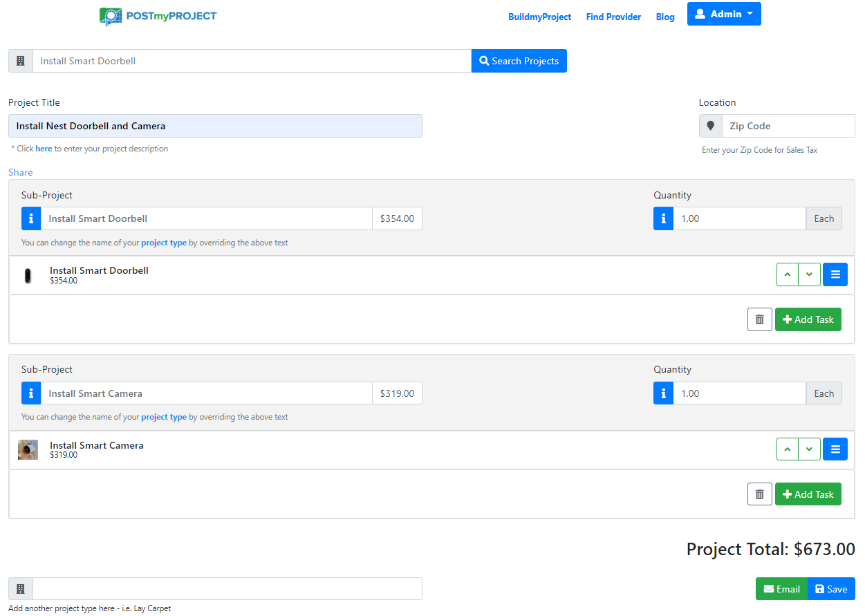Screen dimensions: 865x616
Task: Focus the top project search field
Action: click(x=252, y=61)
